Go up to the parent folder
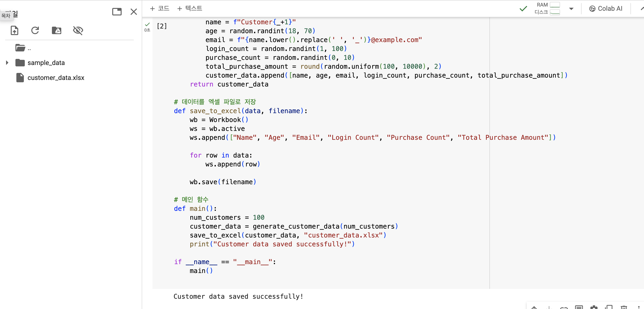Image resolution: width=644 pixels, height=309 pixels. pos(23,48)
